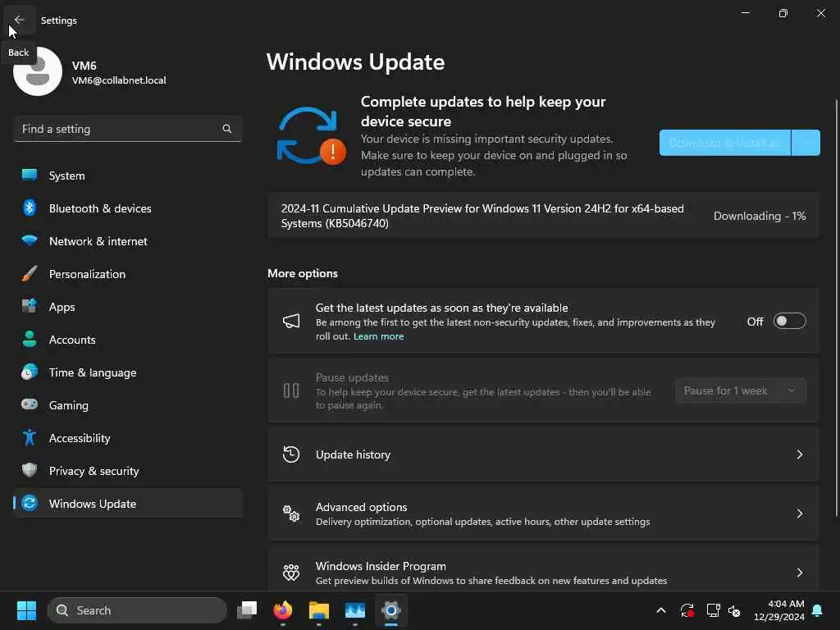Click the Network Wi-Fi icon
The image size is (840, 630).
30,240
